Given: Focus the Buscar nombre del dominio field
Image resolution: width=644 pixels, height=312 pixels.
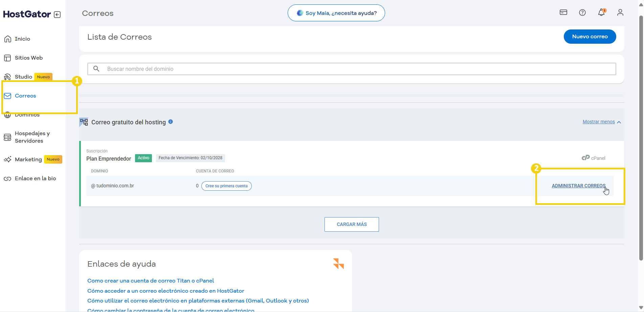Looking at the screenshot, I should click(x=359, y=69).
